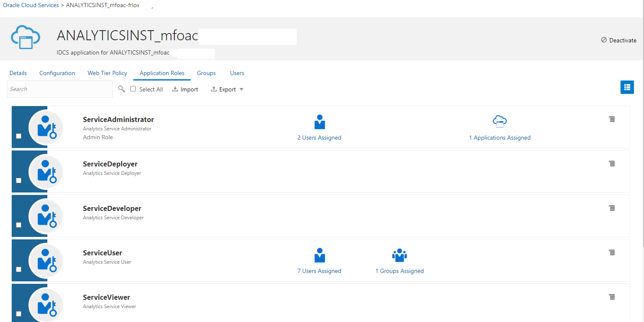Open the ServiceDeployer row menu icon
644x322 pixels.
tap(612, 164)
